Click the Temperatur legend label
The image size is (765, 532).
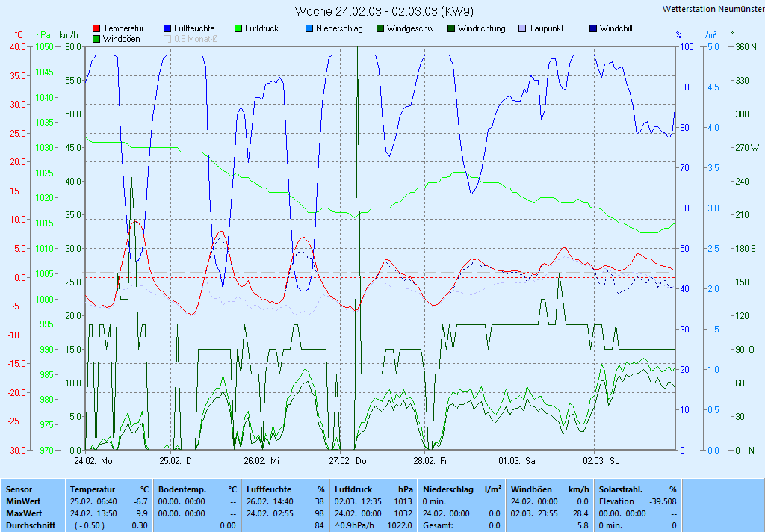point(123,28)
